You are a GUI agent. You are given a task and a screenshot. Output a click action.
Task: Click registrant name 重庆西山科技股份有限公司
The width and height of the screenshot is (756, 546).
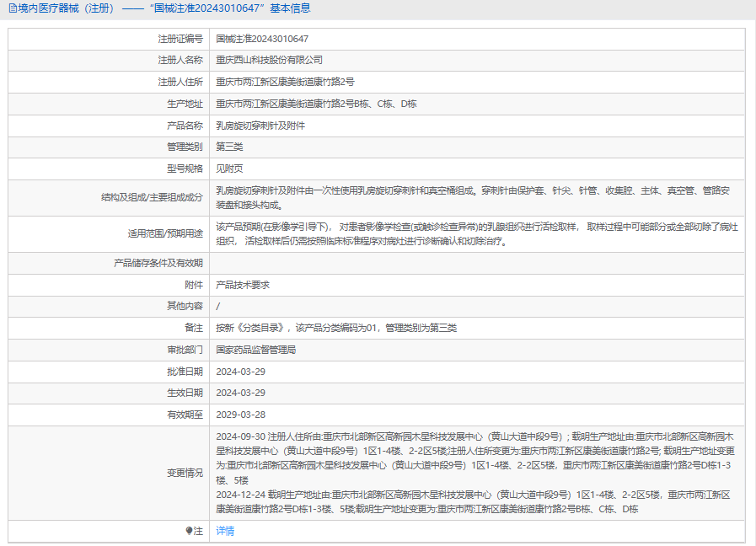click(x=269, y=61)
